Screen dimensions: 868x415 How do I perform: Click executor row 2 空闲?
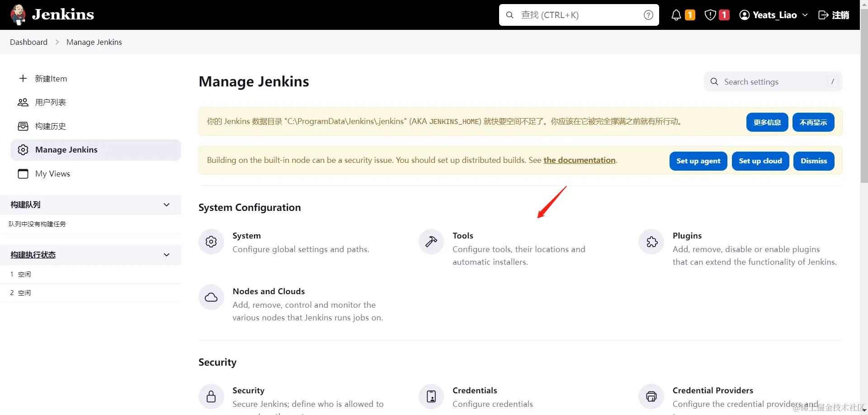pos(90,293)
